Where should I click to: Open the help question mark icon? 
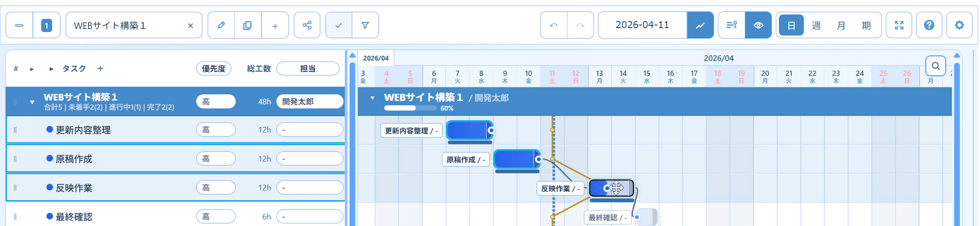point(929,25)
